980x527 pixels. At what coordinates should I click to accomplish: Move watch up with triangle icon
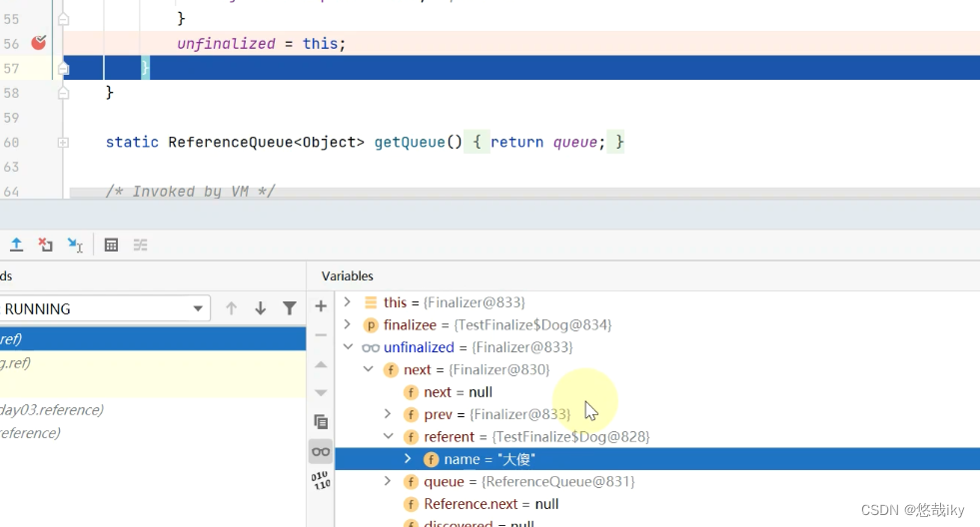321,364
